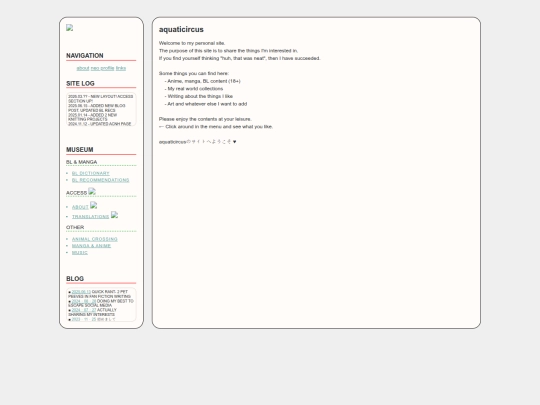The height and width of the screenshot is (405, 540).
Task: Open the MUSIC link under OTHER
Action: tap(80, 253)
